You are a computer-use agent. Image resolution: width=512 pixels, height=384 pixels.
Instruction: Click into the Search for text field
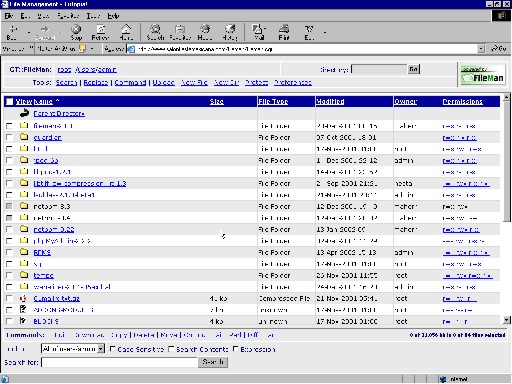coord(119,362)
